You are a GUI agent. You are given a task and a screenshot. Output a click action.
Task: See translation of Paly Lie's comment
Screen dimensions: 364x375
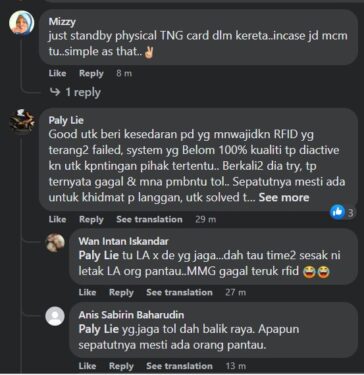[x=149, y=219]
